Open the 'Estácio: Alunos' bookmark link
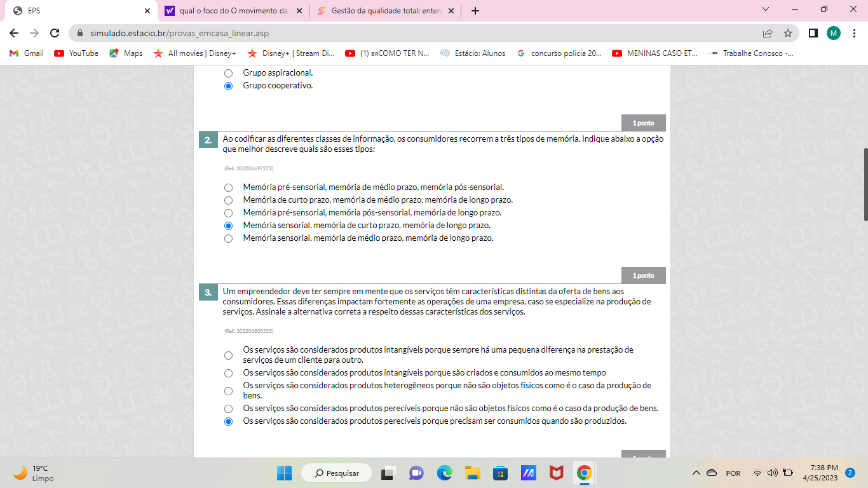This screenshot has width=868, height=488. point(473,53)
